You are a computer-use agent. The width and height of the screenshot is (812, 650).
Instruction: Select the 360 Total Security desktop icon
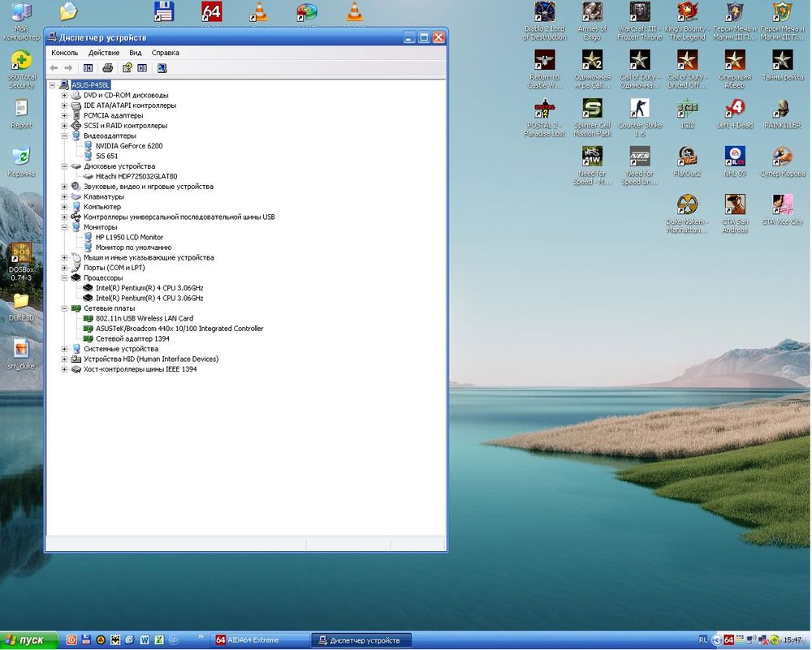[x=21, y=70]
